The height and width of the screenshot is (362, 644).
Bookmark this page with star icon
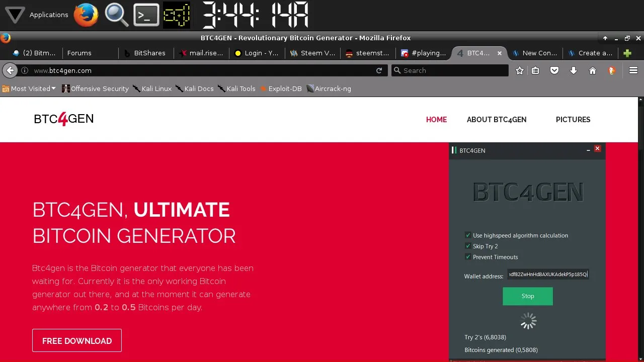(519, 70)
